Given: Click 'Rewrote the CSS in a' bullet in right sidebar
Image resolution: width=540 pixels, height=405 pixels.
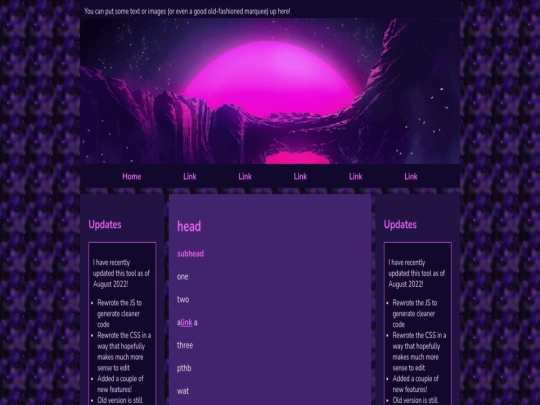Looking at the screenshot, I should point(419,335).
